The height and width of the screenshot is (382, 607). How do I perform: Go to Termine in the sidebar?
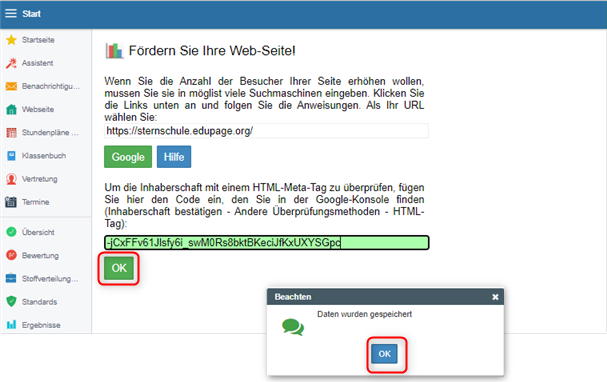(36, 202)
